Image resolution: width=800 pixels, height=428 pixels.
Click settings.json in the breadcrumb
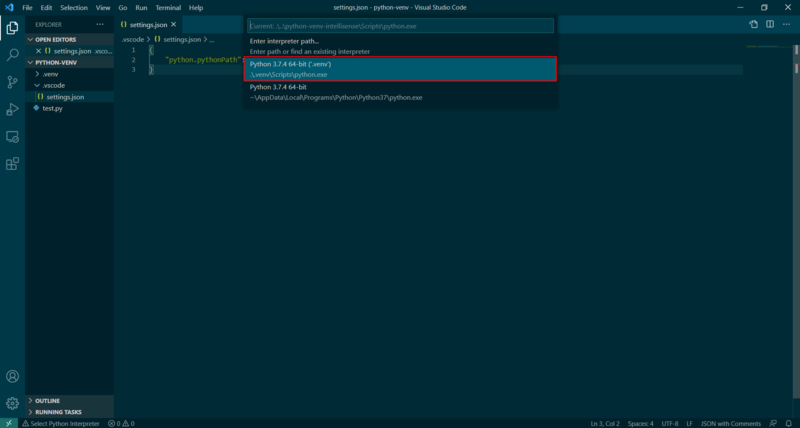tap(182, 39)
